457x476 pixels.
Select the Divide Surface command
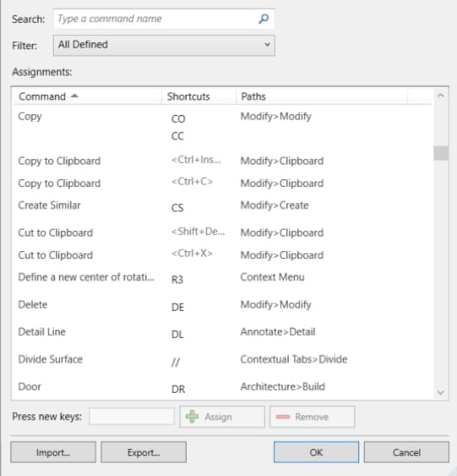pos(51,359)
